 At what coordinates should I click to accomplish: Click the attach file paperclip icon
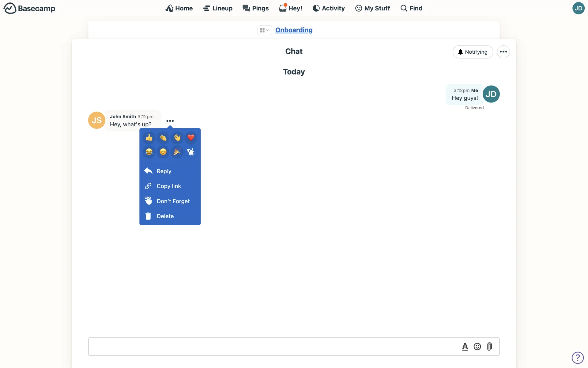coord(489,347)
